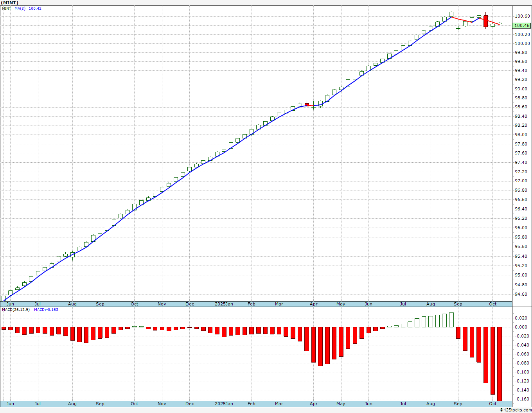Viewport: 532px width, 413px height.
Task: Click the -0.100 MACD axis label
Action: pyautogui.click(x=522, y=372)
